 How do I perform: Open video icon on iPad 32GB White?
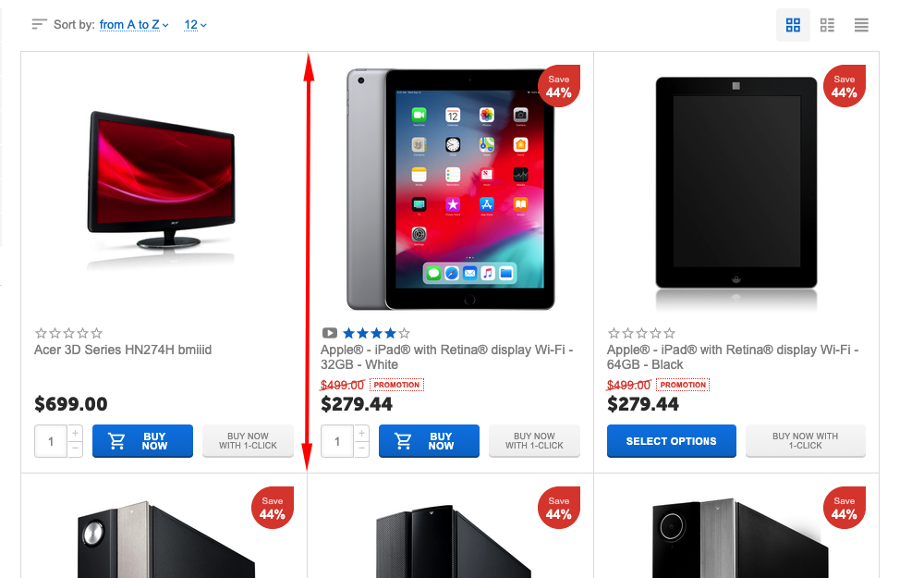click(330, 333)
